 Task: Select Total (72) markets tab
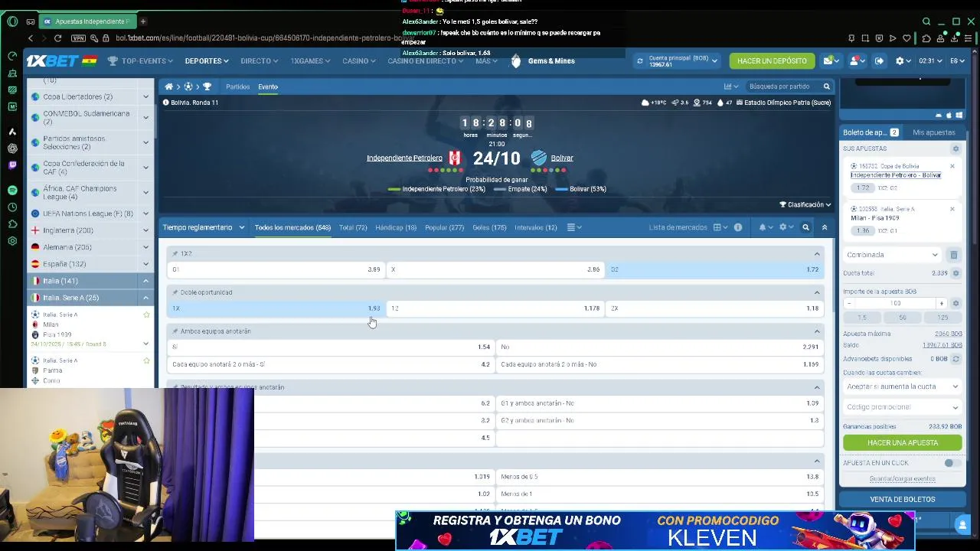(353, 227)
